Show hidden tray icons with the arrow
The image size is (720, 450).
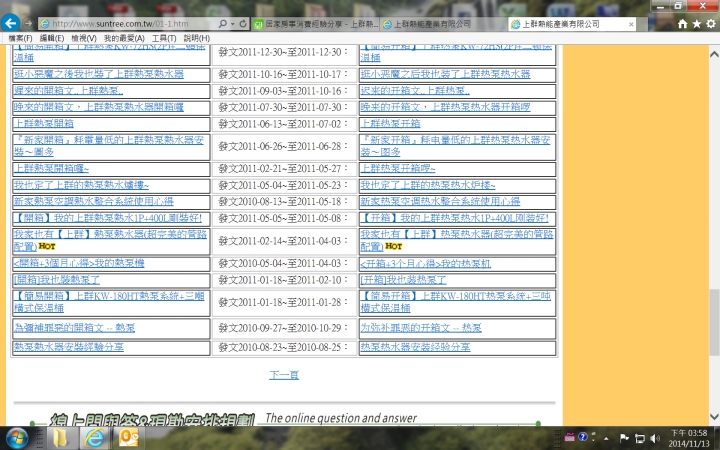click(607, 439)
